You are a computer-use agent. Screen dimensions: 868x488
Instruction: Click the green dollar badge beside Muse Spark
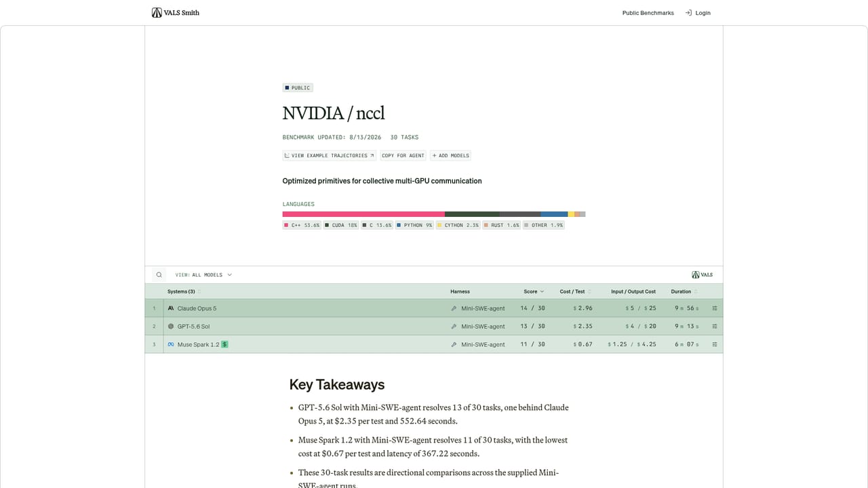click(224, 344)
